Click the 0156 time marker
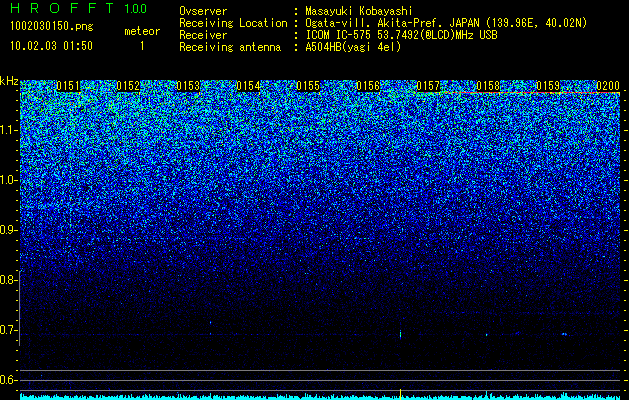This screenshot has height=400, width=629. [368, 86]
